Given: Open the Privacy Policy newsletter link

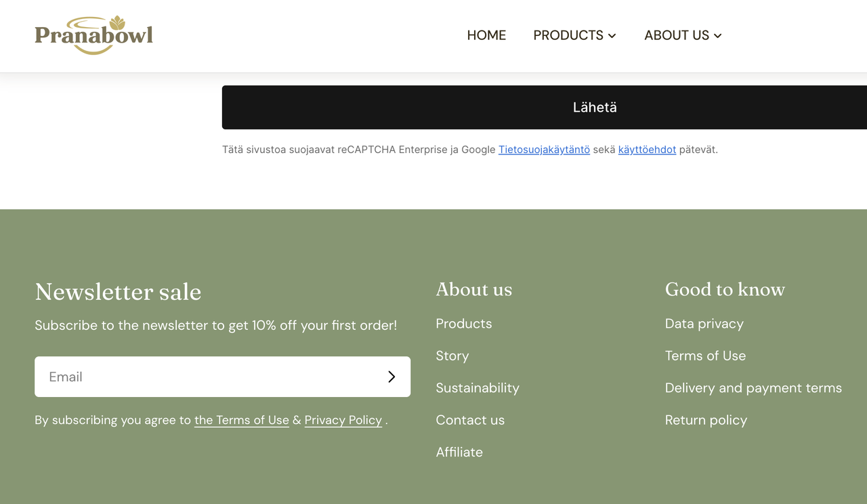Looking at the screenshot, I should tap(343, 420).
